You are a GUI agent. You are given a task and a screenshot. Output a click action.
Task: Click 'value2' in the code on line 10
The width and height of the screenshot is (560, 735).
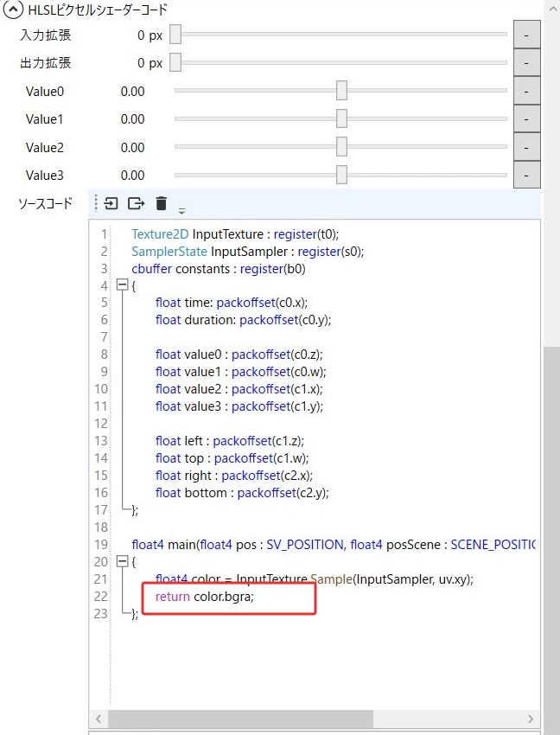tap(203, 389)
